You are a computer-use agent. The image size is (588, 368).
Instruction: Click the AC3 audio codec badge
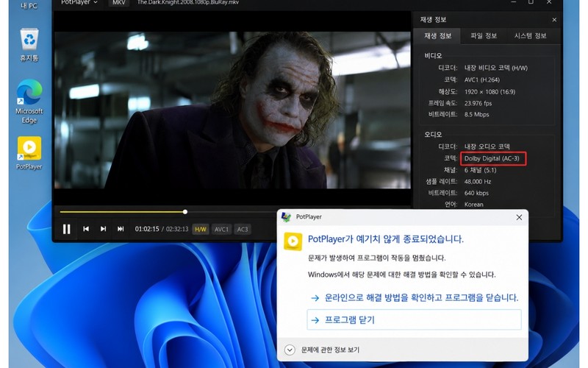243,230
